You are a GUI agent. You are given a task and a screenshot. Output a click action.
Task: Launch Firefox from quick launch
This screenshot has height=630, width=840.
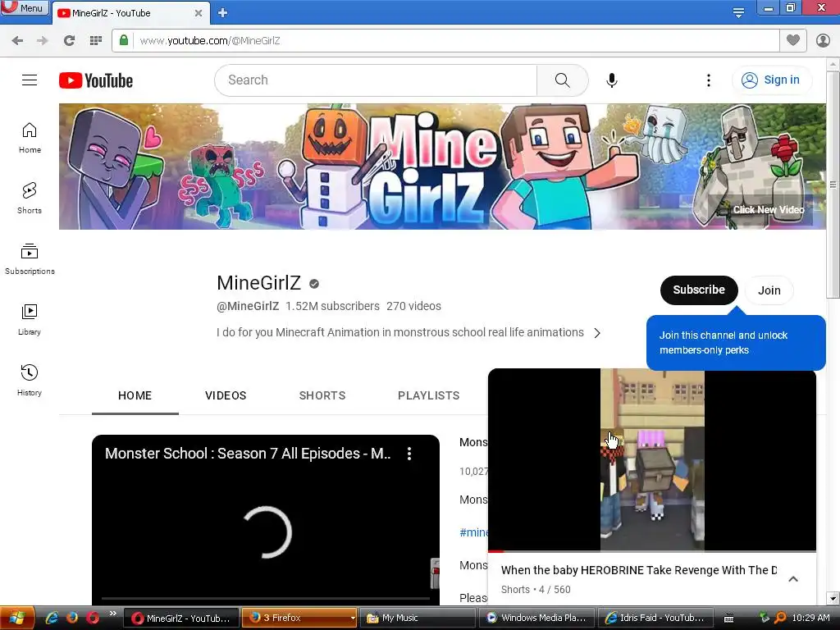click(72, 618)
